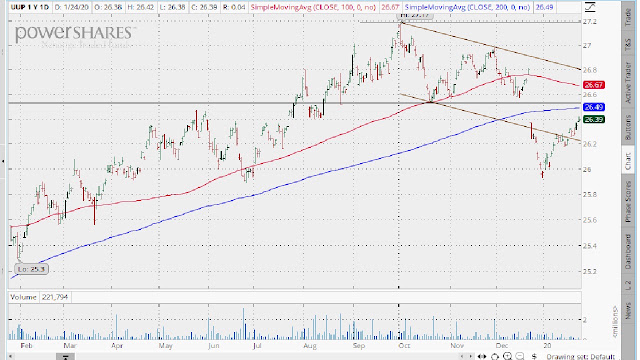Click the blue 26.49 price bubble
The width and height of the screenshot is (640, 360).
[593, 107]
